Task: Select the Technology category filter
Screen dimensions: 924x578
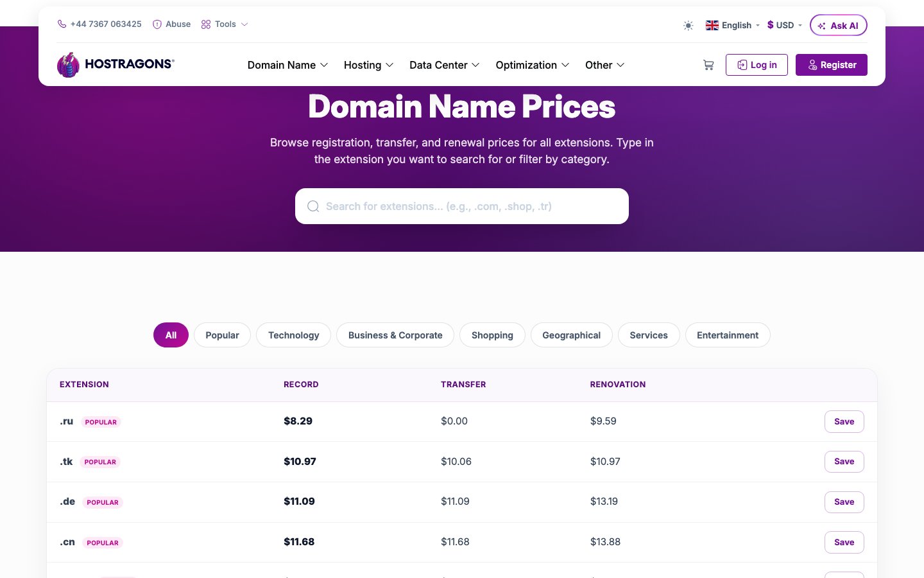Action: coord(293,335)
